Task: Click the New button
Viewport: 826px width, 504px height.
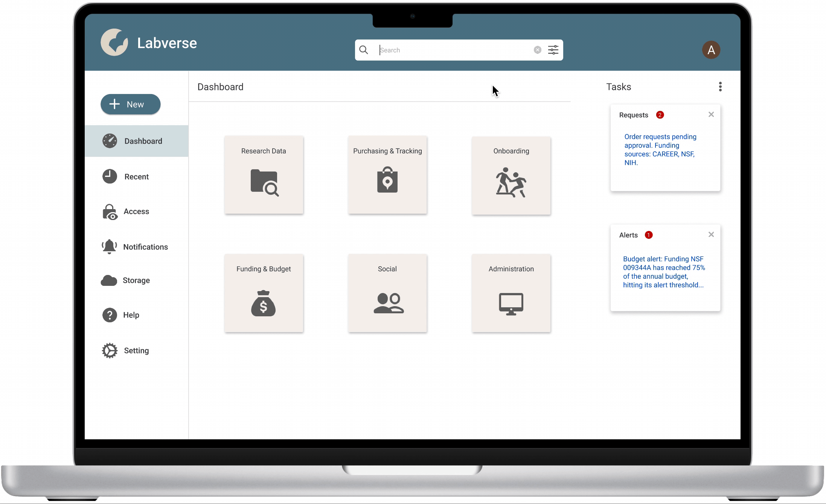Action: (x=130, y=105)
